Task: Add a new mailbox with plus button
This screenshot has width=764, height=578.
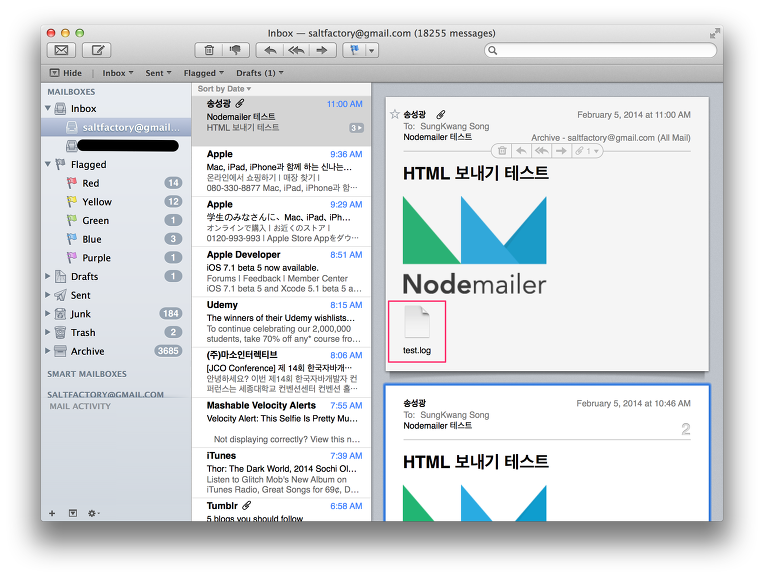Action: [x=52, y=513]
